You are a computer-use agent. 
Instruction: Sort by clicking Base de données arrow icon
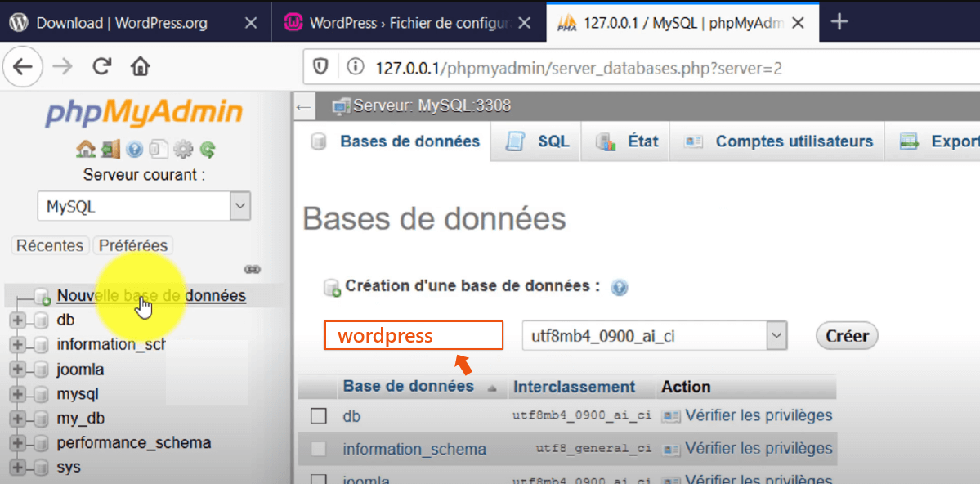[x=492, y=388]
